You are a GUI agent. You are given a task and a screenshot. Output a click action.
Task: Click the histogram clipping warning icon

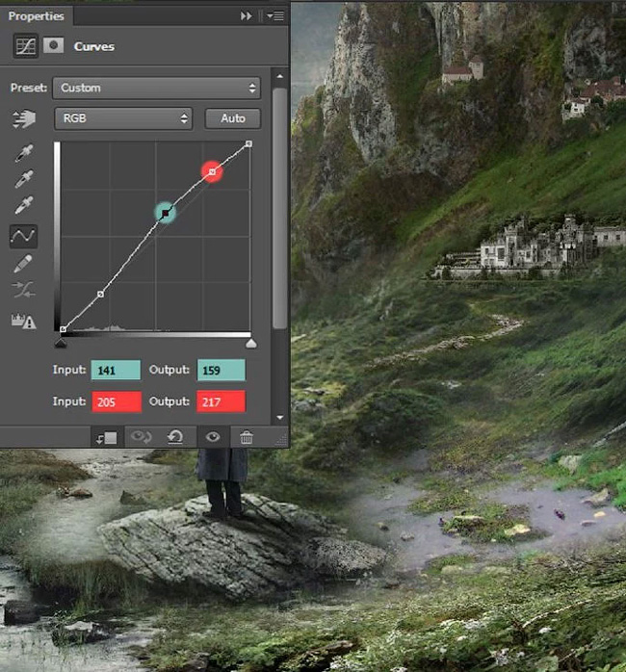23,321
